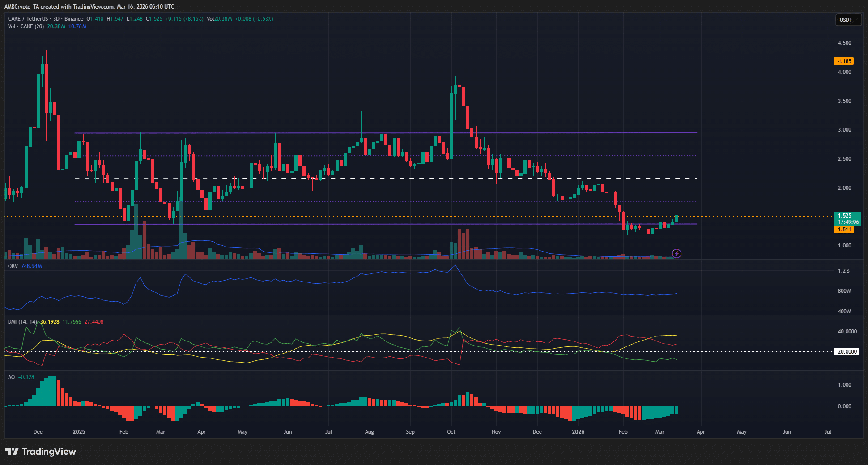Click the TradingView wordmark text
The height and width of the screenshot is (465, 868).
point(49,452)
